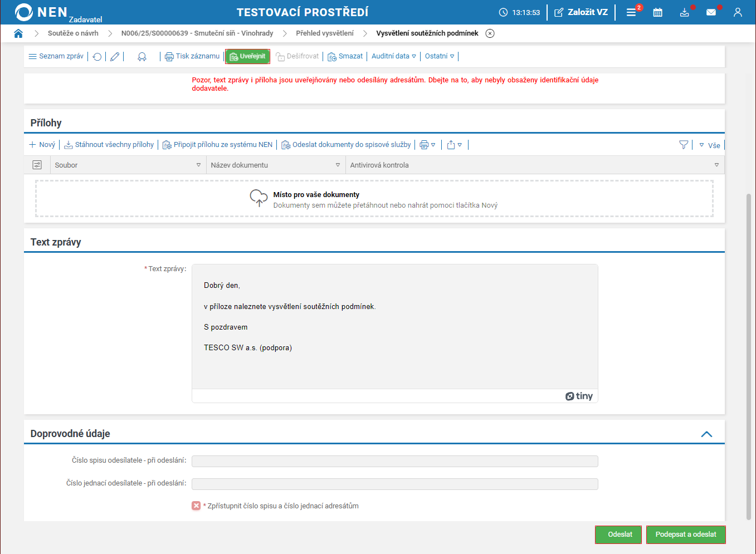Open the hamburger menu with notification badge
This screenshot has width=756, height=554.
(x=631, y=12)
